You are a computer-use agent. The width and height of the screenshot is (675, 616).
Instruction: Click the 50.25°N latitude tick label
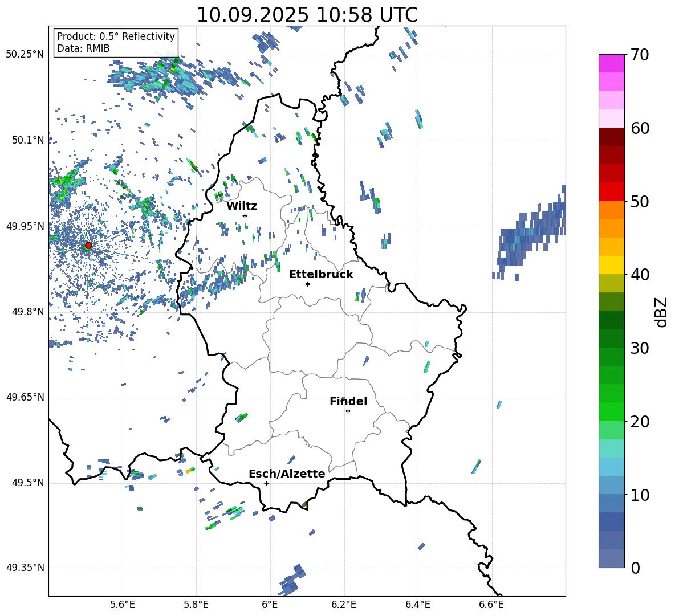pyautogui.click(x=25, y=54)
